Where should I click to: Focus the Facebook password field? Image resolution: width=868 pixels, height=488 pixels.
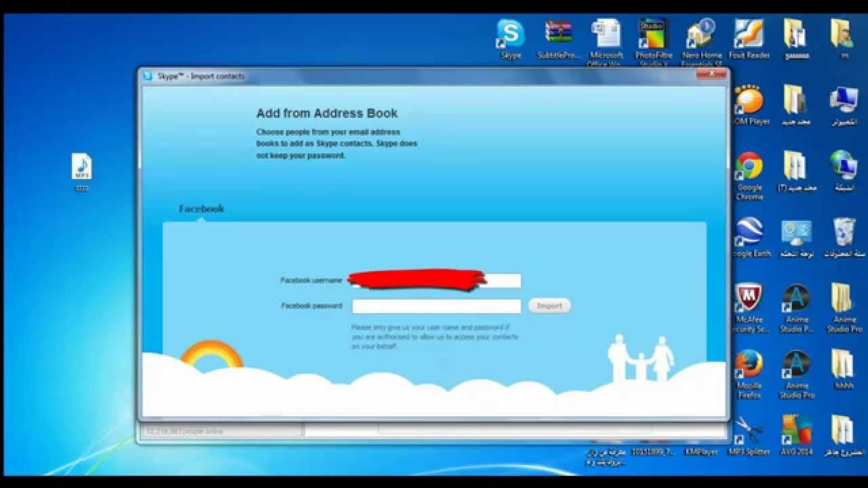pos(436,306)
